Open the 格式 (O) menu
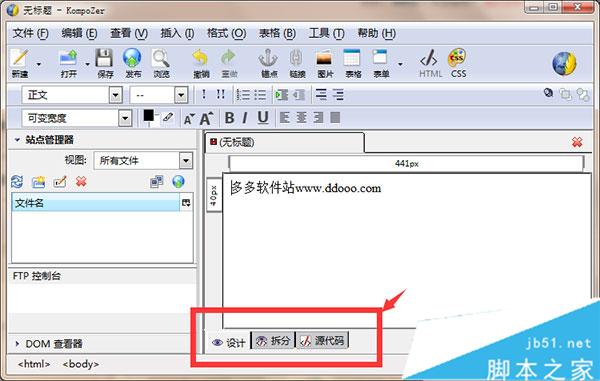 pyautogui.click(x=227, y=34)
